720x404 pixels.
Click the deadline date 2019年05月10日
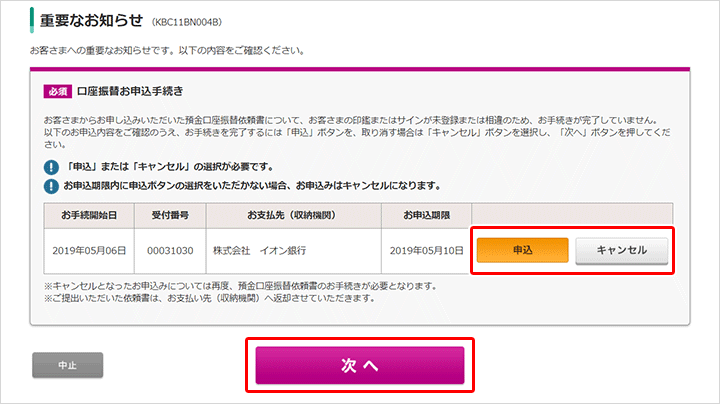426,250
